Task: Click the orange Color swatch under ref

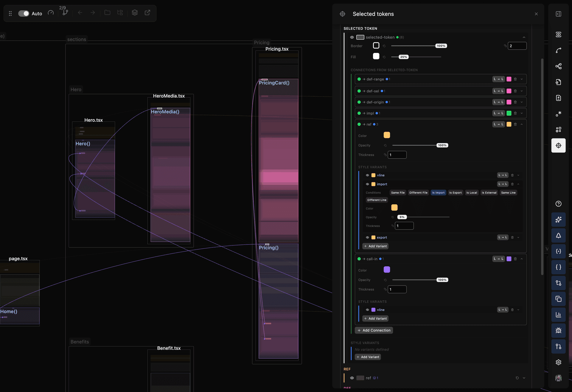Action: click(x=387, y=135)
